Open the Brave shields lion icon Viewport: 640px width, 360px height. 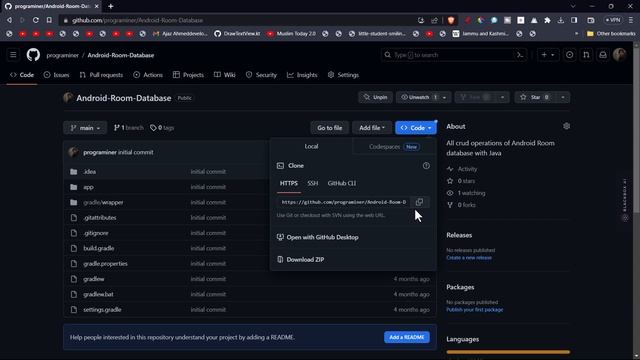click(x=451, y=20)
